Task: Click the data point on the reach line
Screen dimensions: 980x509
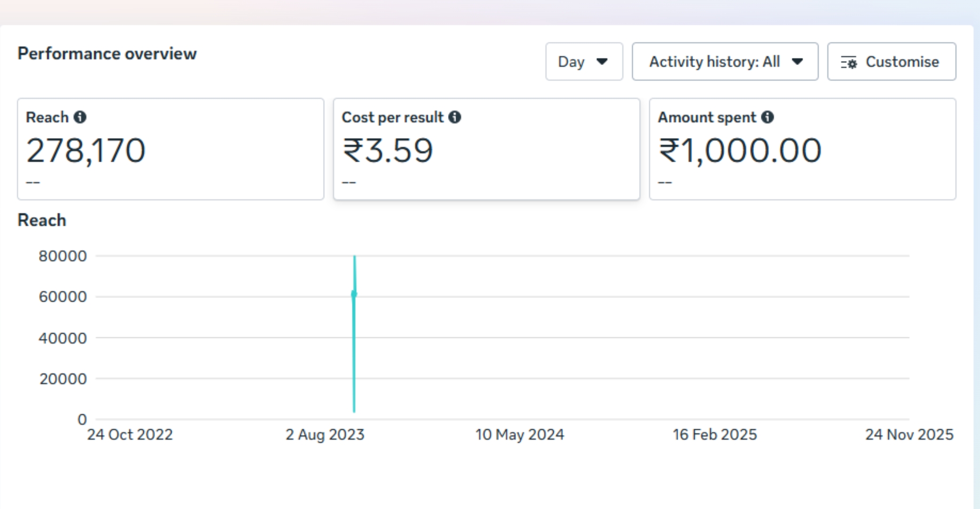Action: (354, 294)
